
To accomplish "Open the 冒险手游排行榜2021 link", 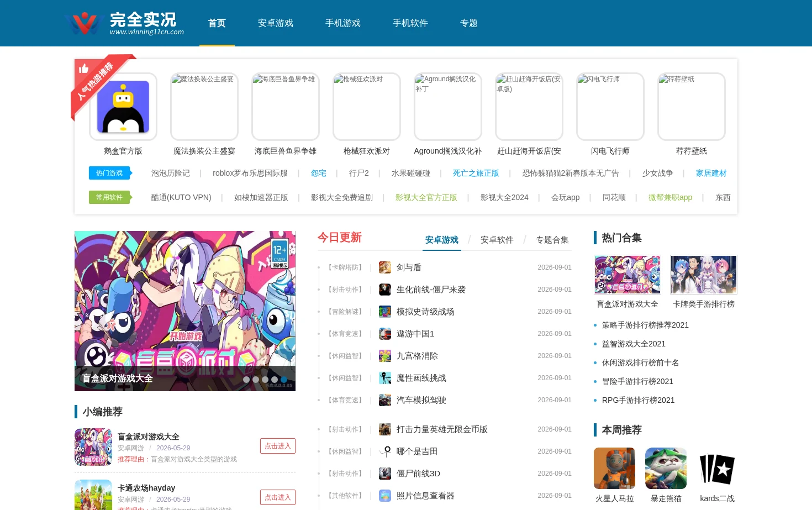I will (x=637, y=381).
